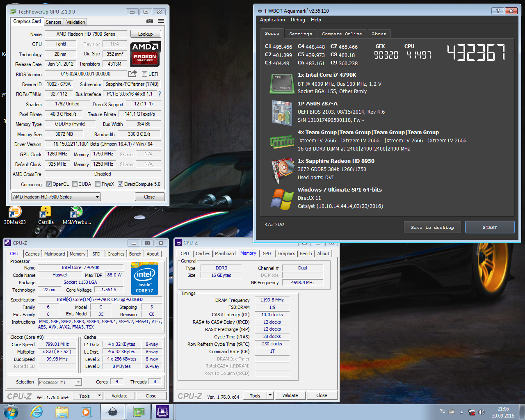The image size is (525, 420).
Task: Switch to the Sensors tab in GPU-Z
Action: tap(53, 22)
